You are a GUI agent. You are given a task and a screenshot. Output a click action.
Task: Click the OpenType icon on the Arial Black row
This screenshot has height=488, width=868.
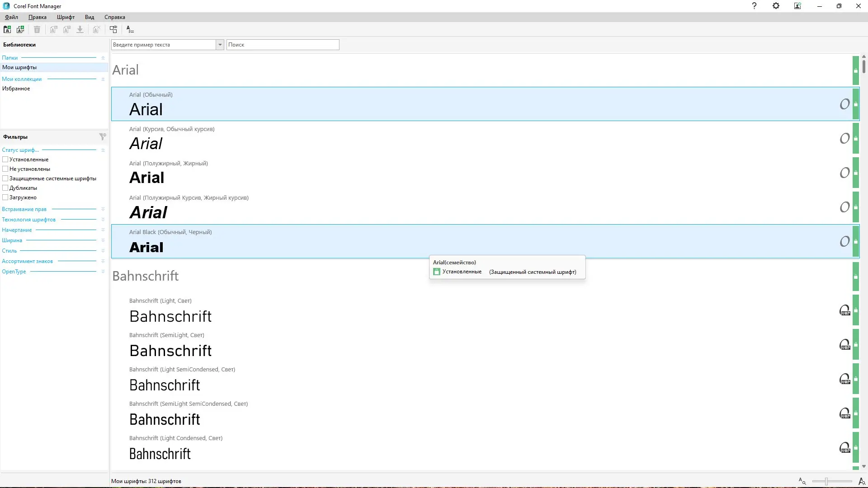844,241
